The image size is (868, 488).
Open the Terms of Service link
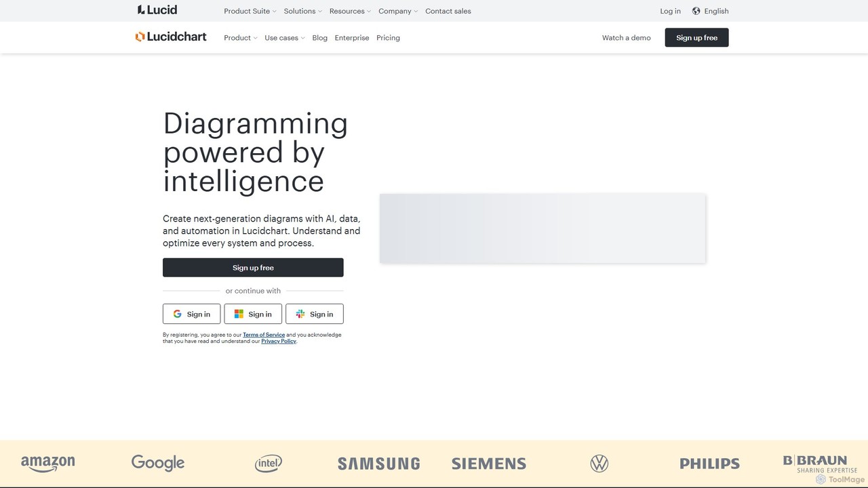(264, 335)
